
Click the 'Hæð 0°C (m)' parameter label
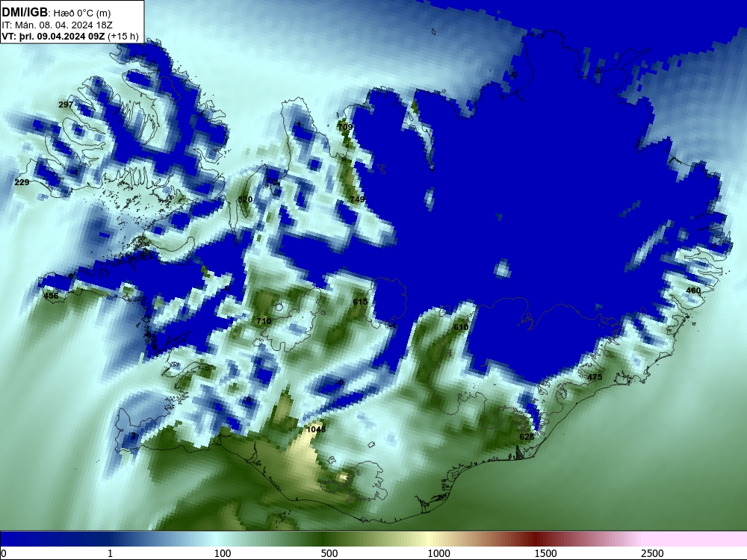point(82,13)
